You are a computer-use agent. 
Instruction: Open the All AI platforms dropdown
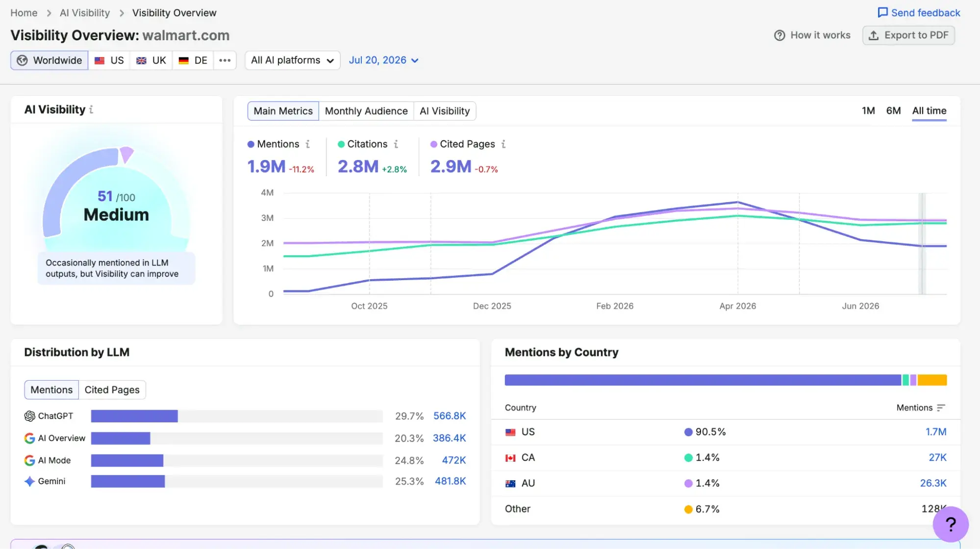click(x=292, y=60)
